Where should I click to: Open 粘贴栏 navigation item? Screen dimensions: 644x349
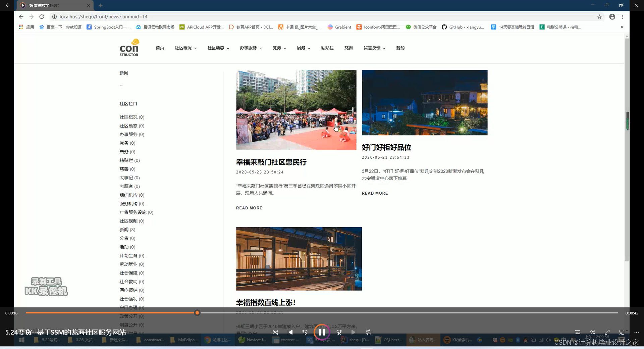(x=327, y=48)
